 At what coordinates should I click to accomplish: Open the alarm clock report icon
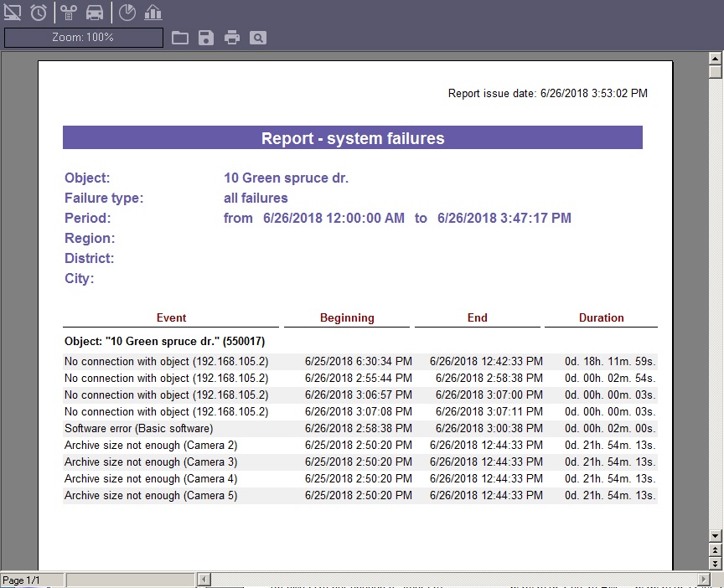[x=39, y=13]
